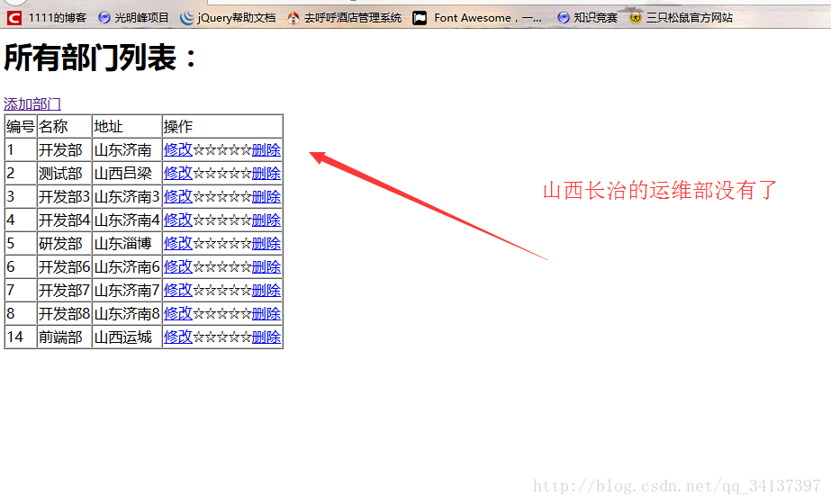Edit the 开发部8 department

(x=178, y=313)
